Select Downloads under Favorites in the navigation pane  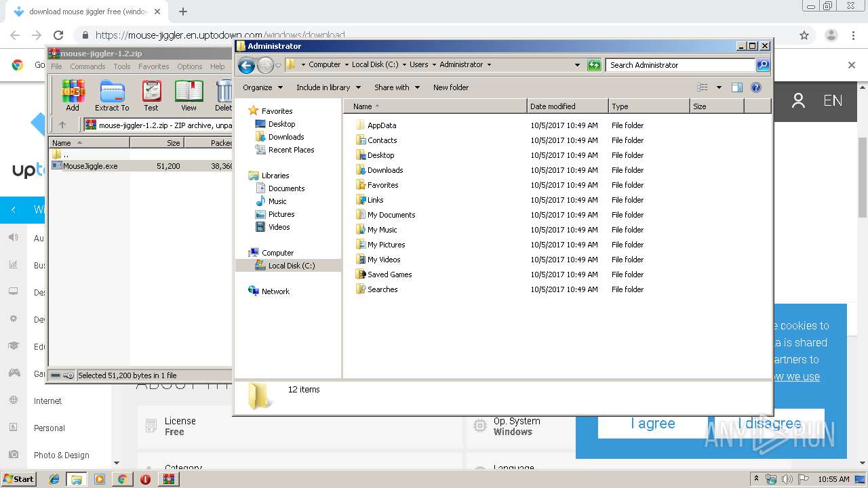pyautogui.click(x=285, y=137)
